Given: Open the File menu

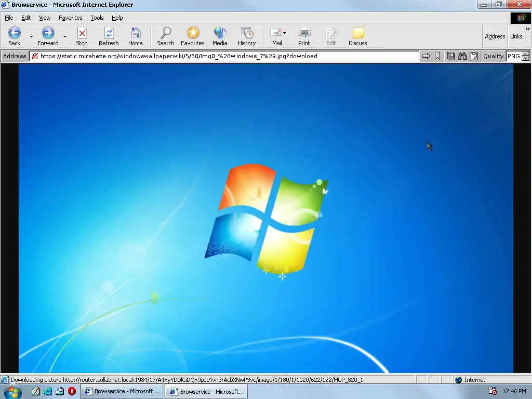Looking at the screenshot, I should click(9, 18).
